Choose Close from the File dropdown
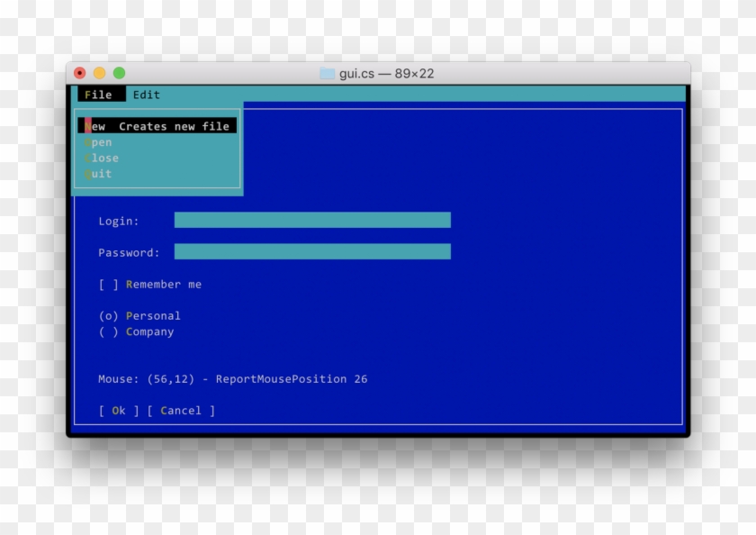Image resolution: width=756 pixels, height=535 pixels. (x=102, y=158)
